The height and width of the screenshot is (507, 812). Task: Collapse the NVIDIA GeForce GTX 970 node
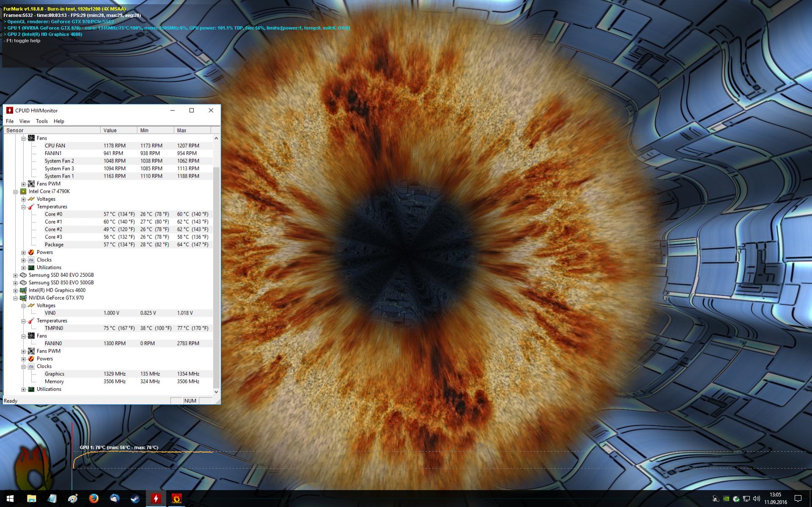(x=16, y=298)
